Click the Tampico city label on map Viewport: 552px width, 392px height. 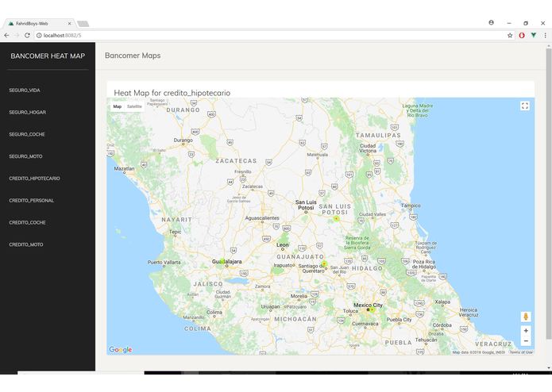(411, 206)
